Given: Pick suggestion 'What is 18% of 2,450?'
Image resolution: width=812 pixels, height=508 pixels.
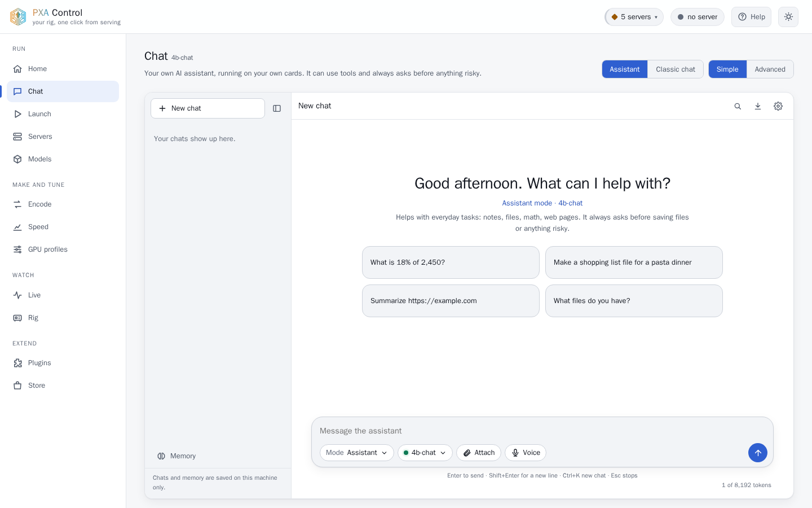Looking at the screenshot, I should pos(451,262).
